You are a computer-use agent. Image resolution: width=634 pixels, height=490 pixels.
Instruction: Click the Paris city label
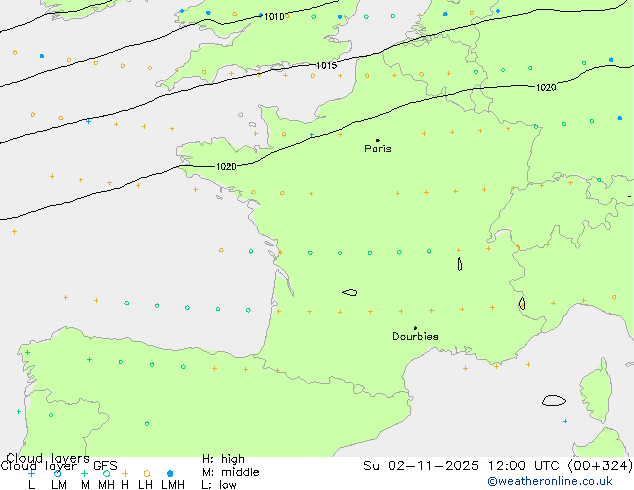click(x=378, y=149)
